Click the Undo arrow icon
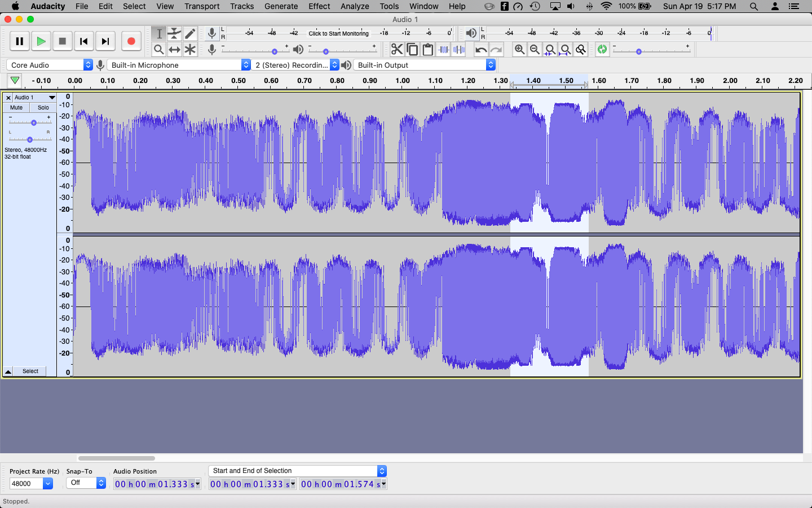The width and height of the screenshot is (812, 508). pos(480,50)
